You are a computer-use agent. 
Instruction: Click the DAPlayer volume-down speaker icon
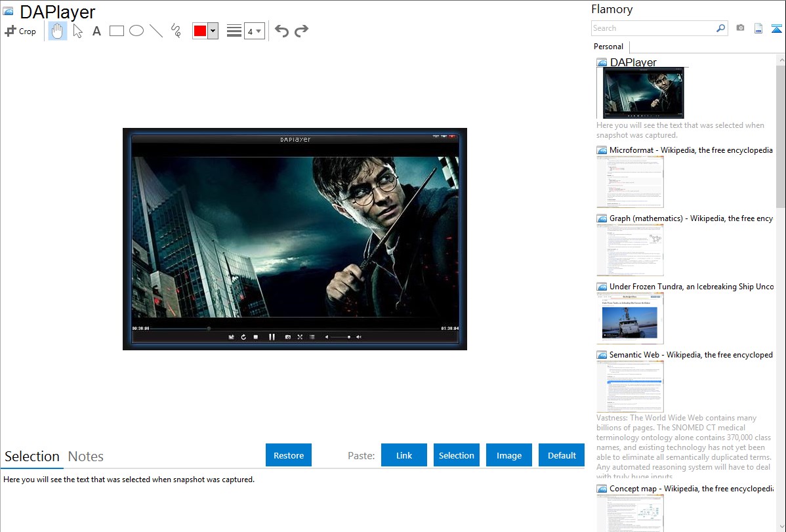[x=326, y=337]
